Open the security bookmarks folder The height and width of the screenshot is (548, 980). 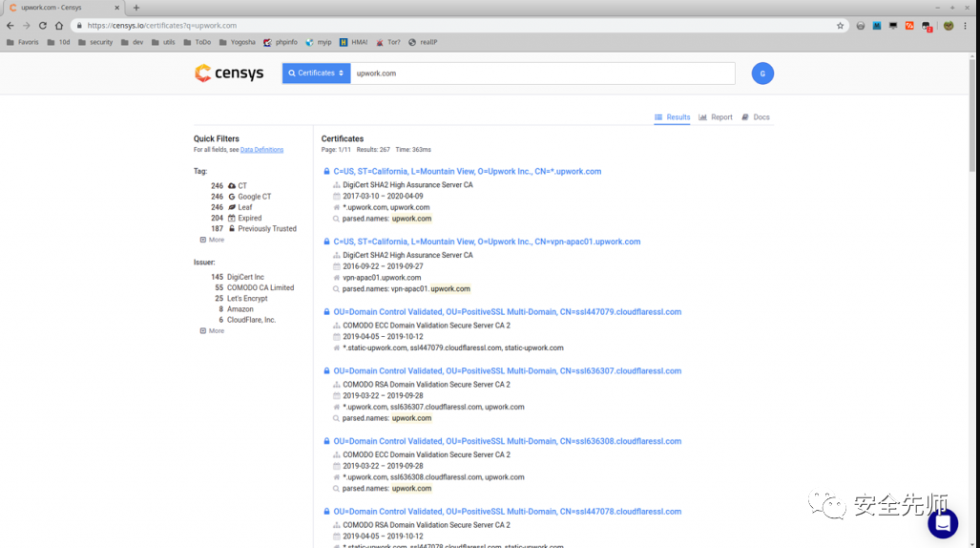(95, 42)
